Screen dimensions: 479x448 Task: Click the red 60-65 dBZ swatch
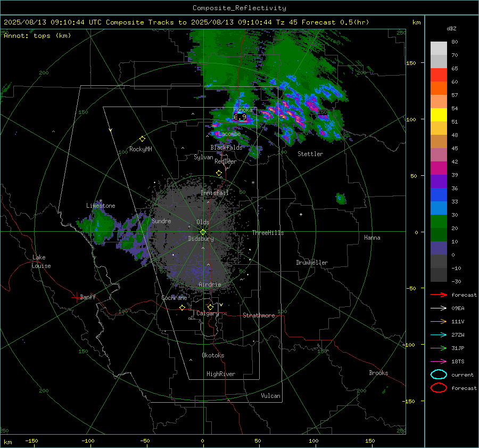[439, 75]
